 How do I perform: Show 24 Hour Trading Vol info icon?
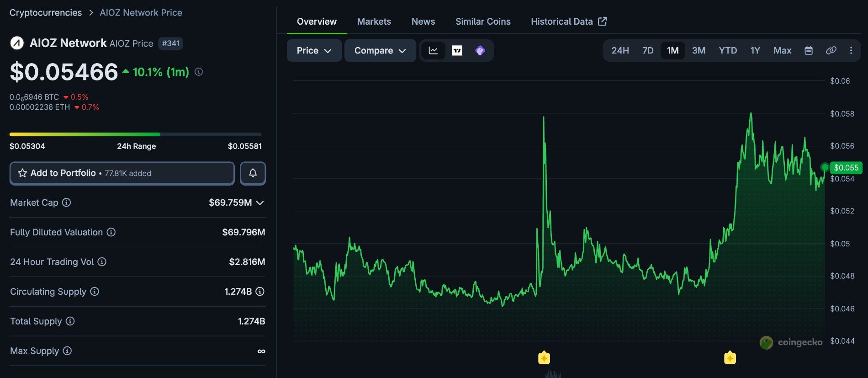click(102, 262)
